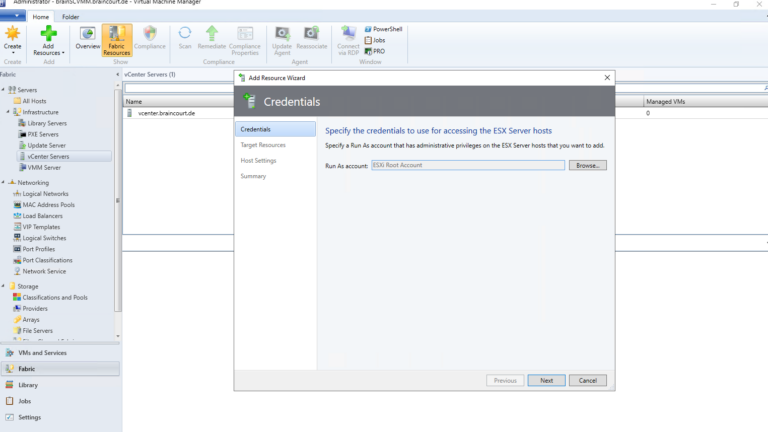Click Next in the wizard
768x432 pixels.
tap(547, 381)
